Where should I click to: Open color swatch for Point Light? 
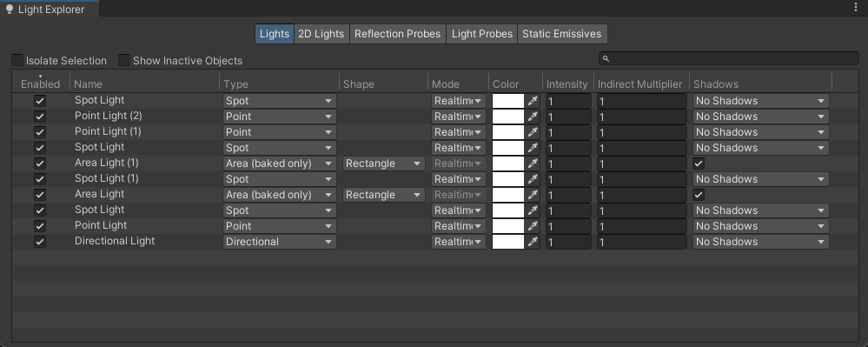(508, 226)
